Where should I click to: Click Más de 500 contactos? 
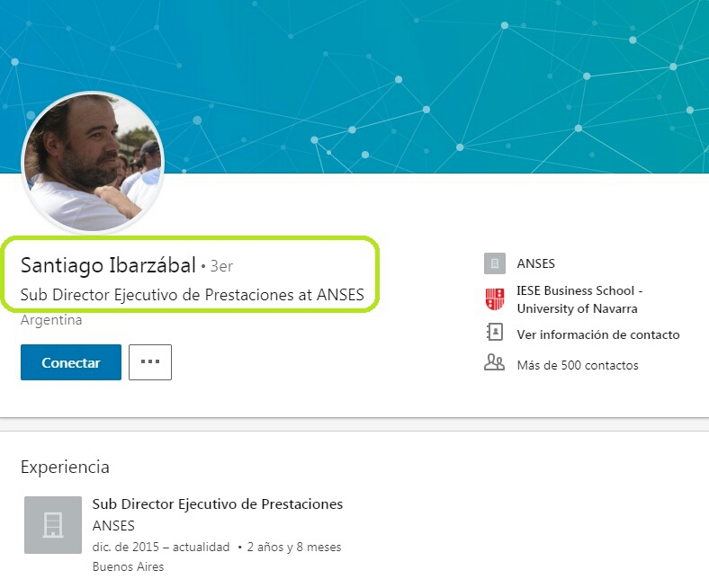pyautogui.click(x=577, y=365)
